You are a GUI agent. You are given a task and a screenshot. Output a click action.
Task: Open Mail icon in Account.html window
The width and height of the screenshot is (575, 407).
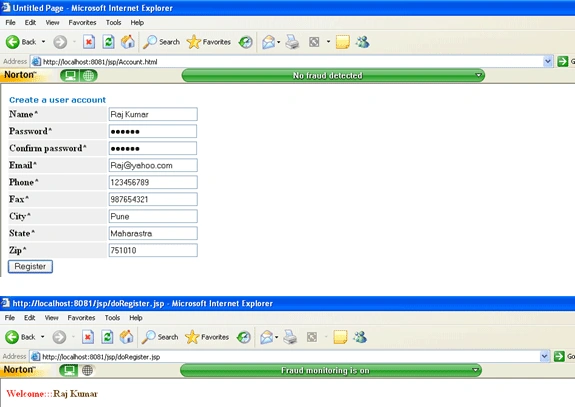268,42
